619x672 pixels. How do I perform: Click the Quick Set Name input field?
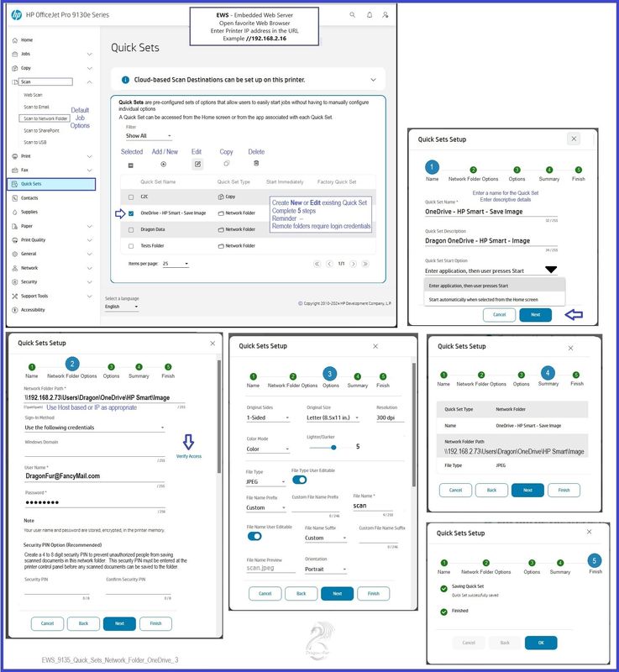tap(490, 212)
